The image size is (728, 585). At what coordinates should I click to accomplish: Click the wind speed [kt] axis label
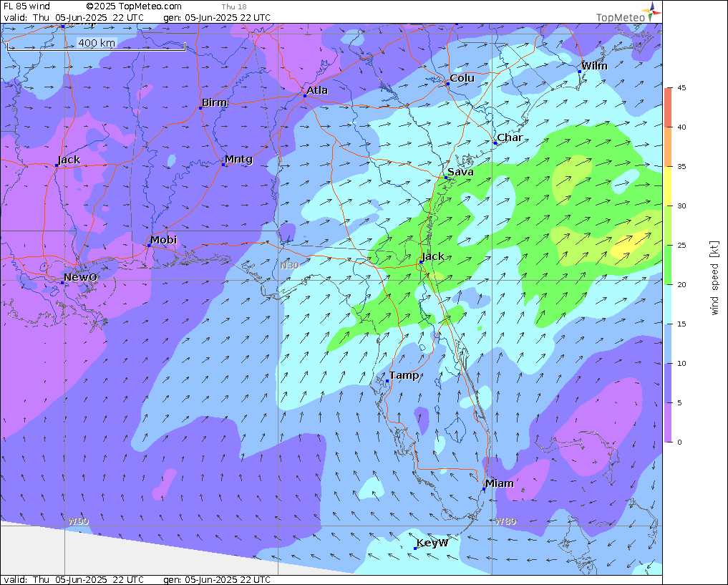pos(714,278)
